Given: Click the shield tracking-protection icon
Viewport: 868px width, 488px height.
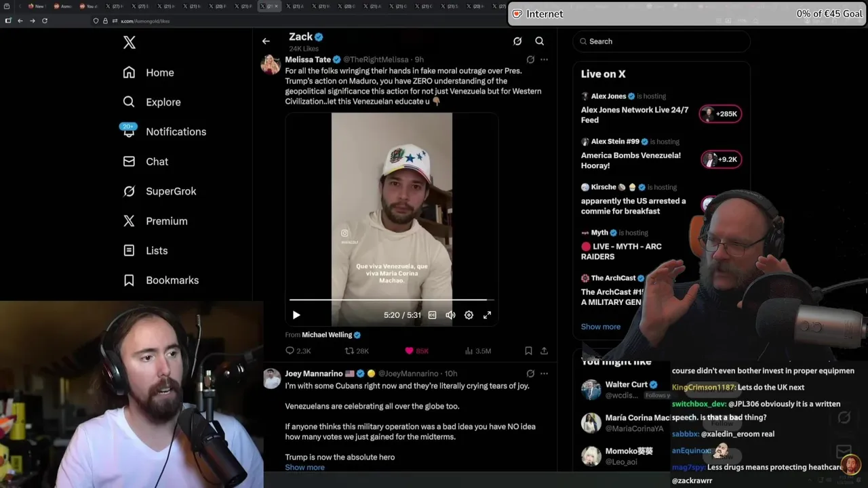Looking at the screenshot, I should (96, 21).
